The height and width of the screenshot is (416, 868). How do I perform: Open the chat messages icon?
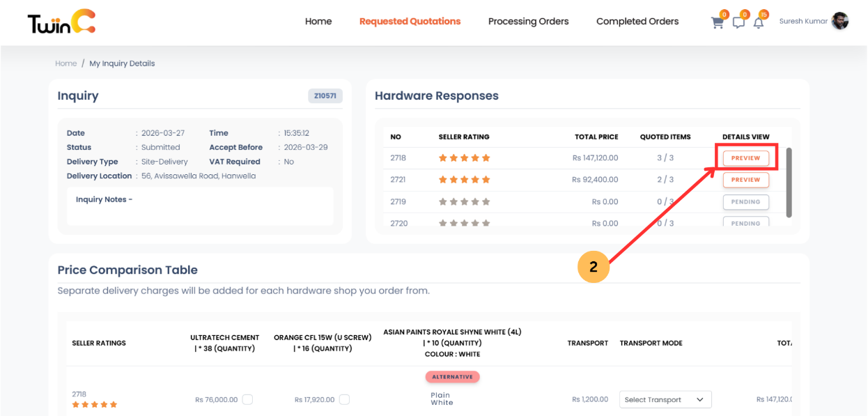pos(739,22)
